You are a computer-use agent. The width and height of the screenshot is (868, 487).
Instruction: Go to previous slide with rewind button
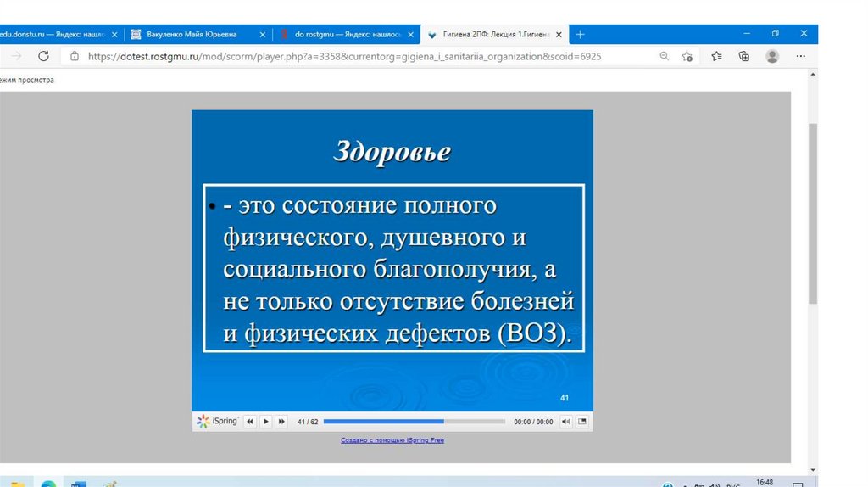pyautogui.click(x=250, y=421)
